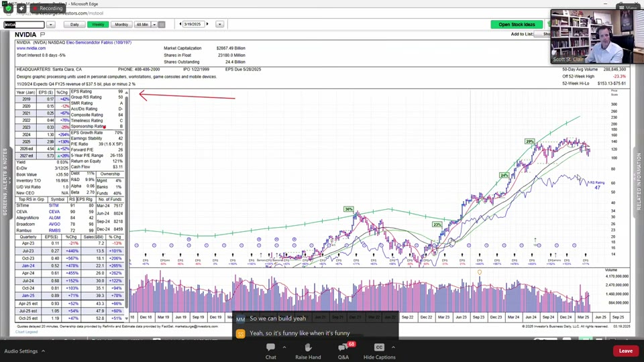Go to next date with right arrow
Viewport: 644px width, 362px height.
pyautogui.click(x=207, y=24)
